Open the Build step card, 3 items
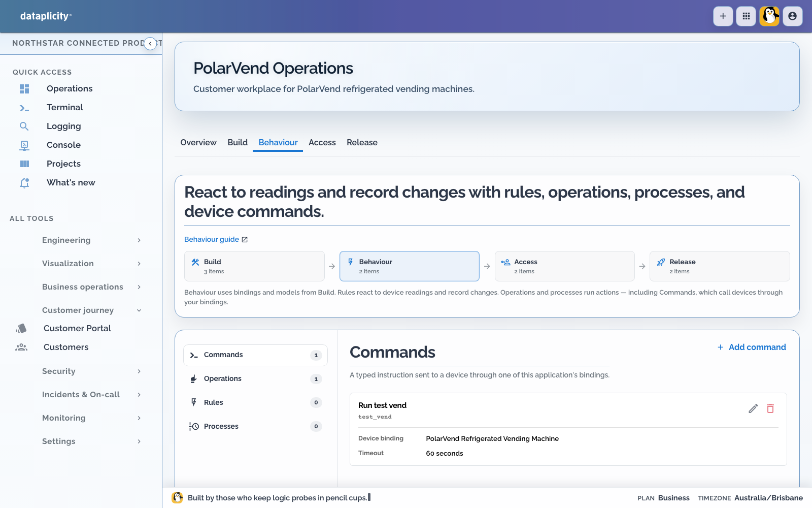Screen dimensions: 812x508 tap(254, 266)
